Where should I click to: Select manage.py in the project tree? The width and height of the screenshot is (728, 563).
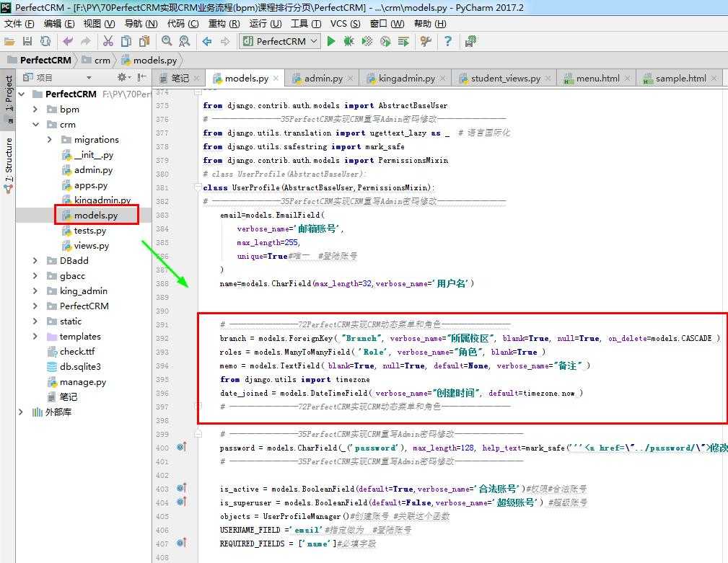click(x=83, y=382)
